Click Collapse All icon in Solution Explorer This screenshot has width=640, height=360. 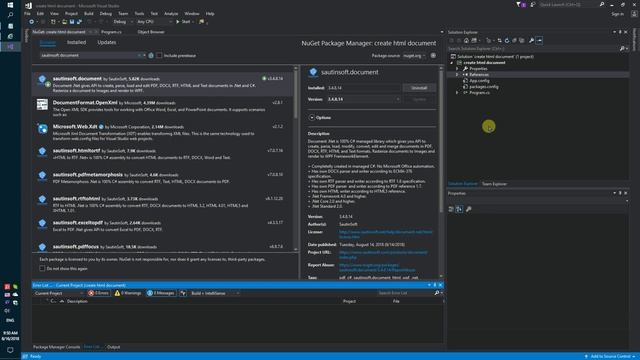514,40
